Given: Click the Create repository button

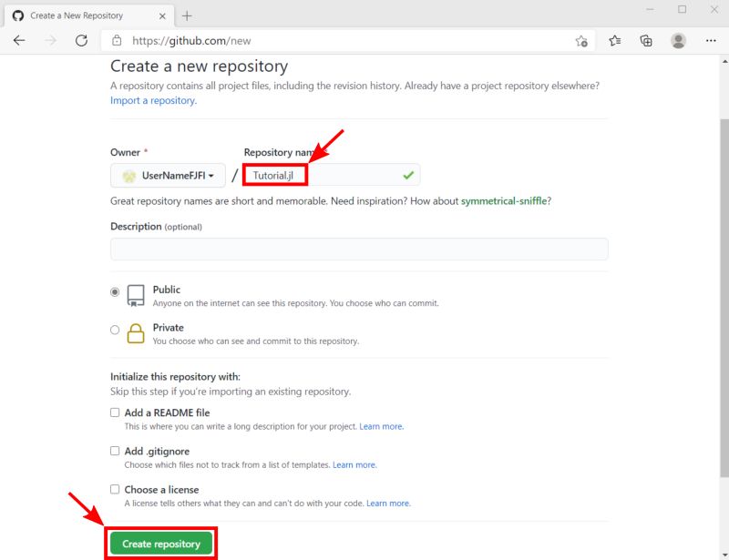Looking at the screenshot, I should (x=161, y=544).
